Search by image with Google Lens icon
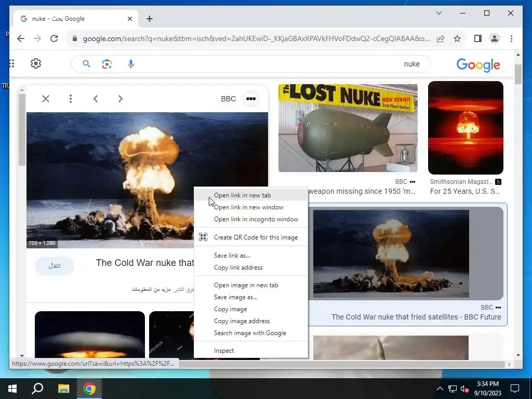This screenshot has width=532, height=399. click(107, 64)
